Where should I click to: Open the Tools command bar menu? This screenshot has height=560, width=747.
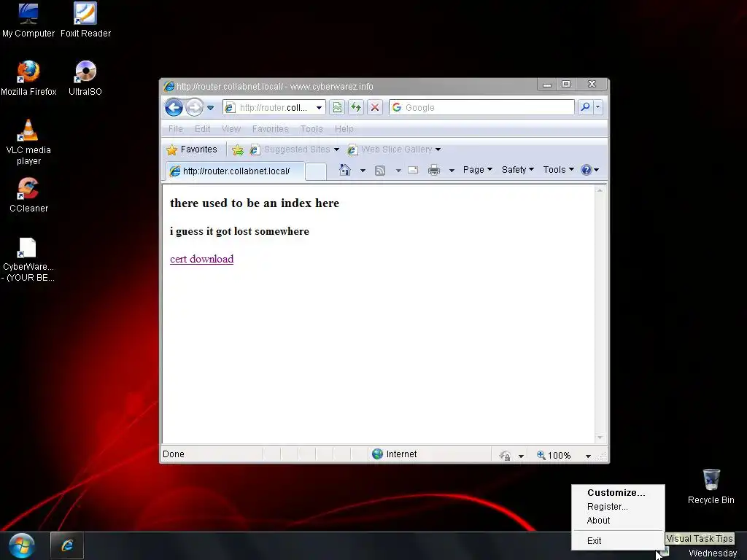click(558, 170)
